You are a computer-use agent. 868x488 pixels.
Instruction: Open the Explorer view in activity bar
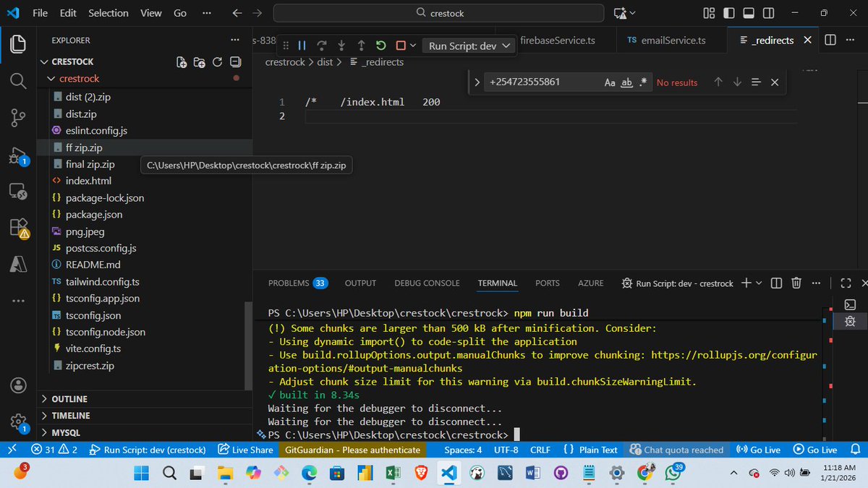coord(18,43)
